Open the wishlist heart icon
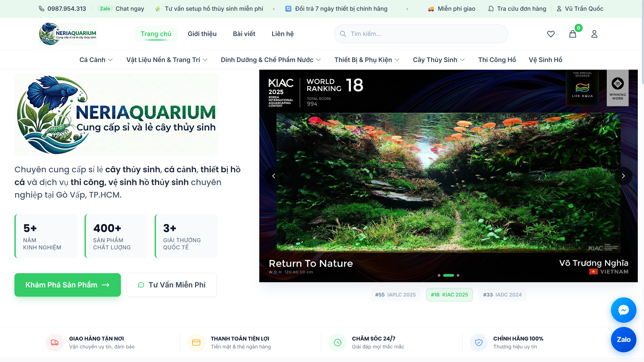This screenshot has height=362, width=644. pos(551,34)
